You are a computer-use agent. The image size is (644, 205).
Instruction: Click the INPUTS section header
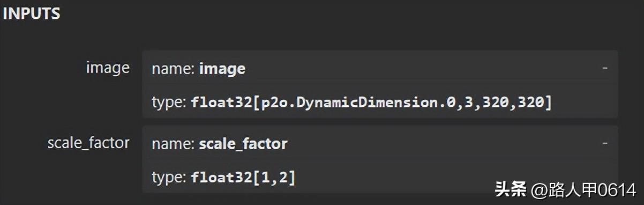pyautogui.click(x=31, y=14)
